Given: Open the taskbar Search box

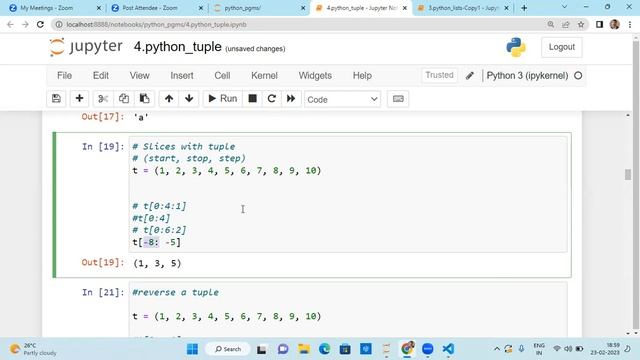Looking at the screenshot, I should (228, 349).
